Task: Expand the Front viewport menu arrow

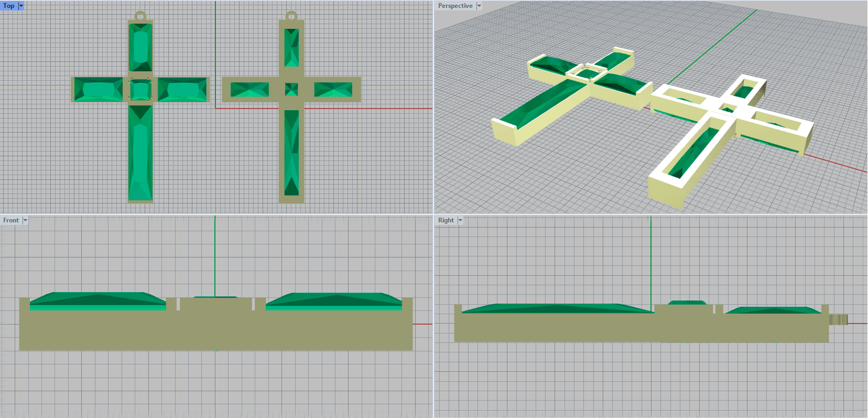Action: (x=25, y=220)
